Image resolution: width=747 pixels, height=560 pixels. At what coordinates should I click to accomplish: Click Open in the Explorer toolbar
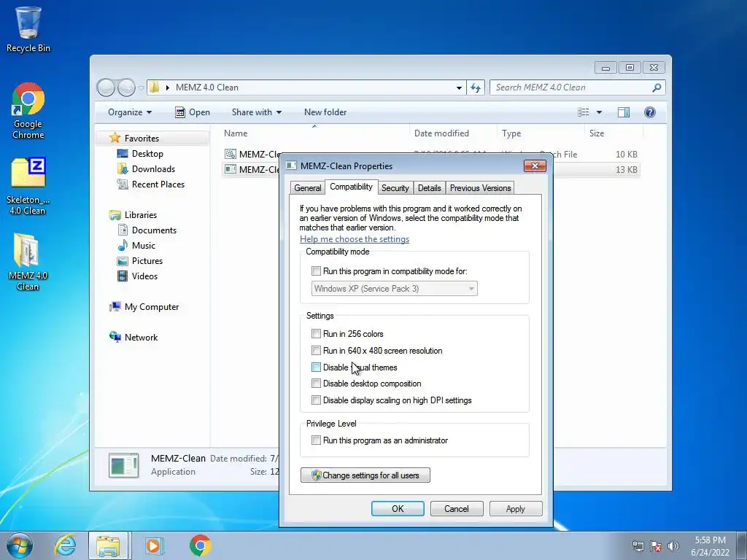[x=193, y=112]
